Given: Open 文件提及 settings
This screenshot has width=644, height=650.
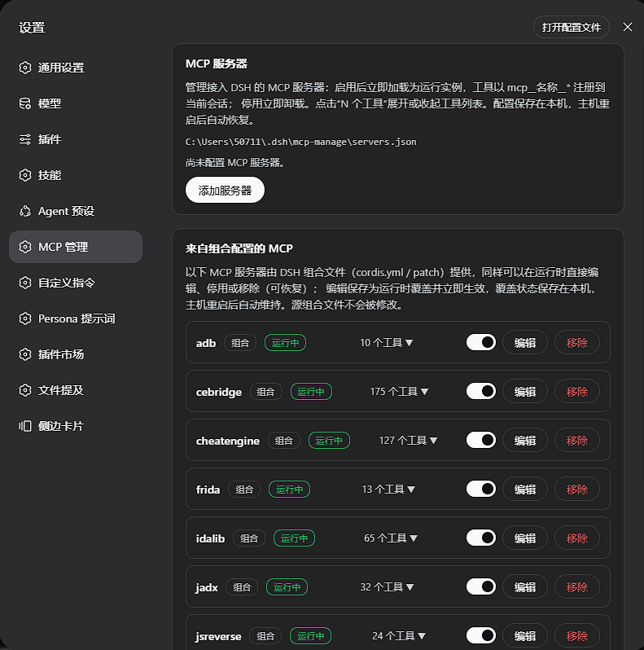Looking at the screenshot, I should click(76, 390).
